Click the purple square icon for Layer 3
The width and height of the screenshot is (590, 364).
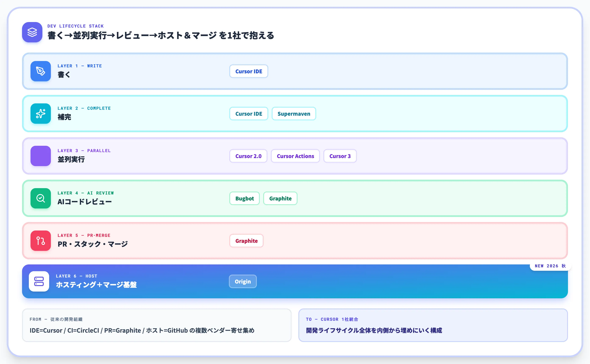[40, 156]
